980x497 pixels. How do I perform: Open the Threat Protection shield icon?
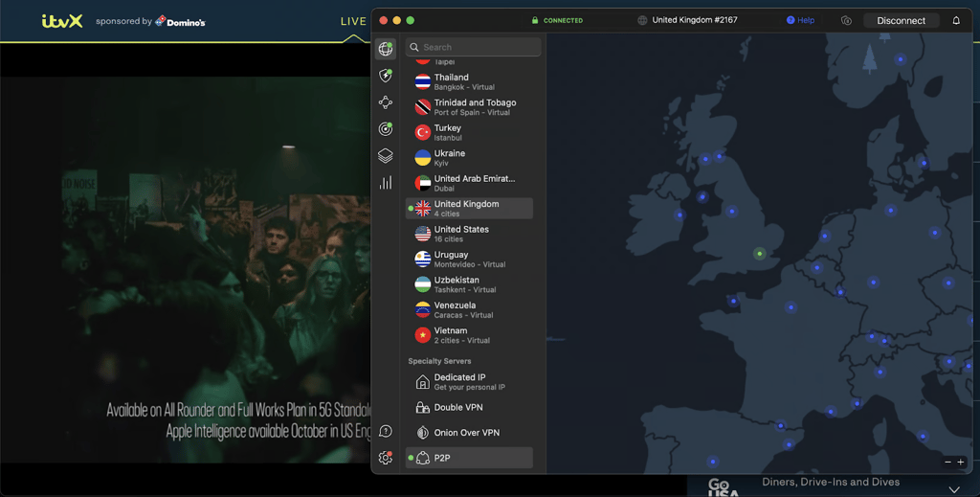[x=386, y=76]
